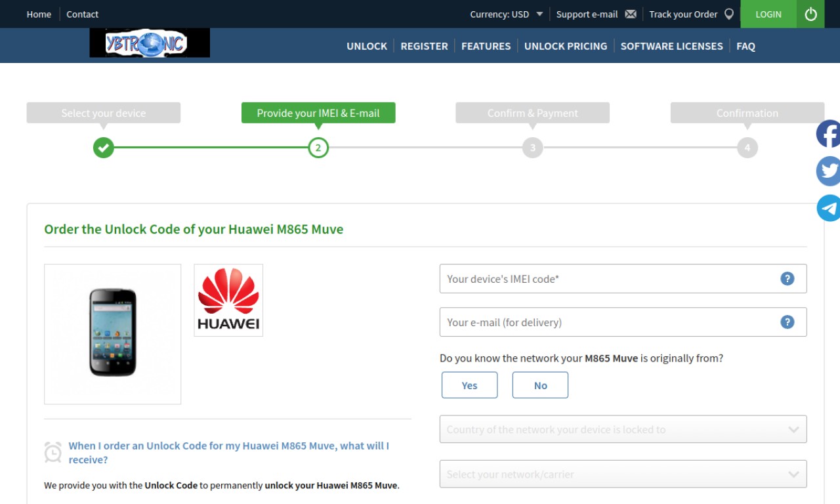This screenshot has height=504, width=840.
Task: Open the FEATURES menu item
Action: (x=486, y=46)
